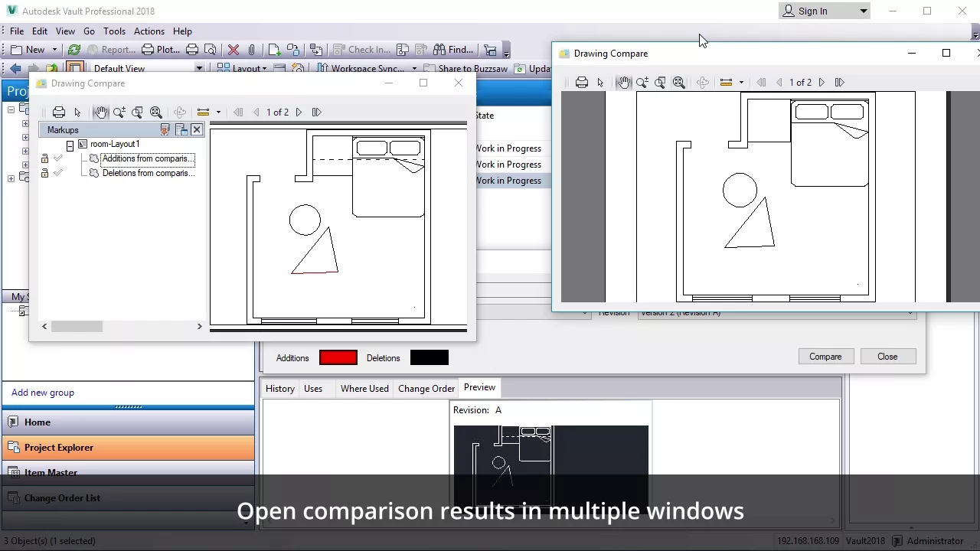Click the new file icon with green plus
The image size is (980, 551).
pyautogui.click(x=274, y=50)
